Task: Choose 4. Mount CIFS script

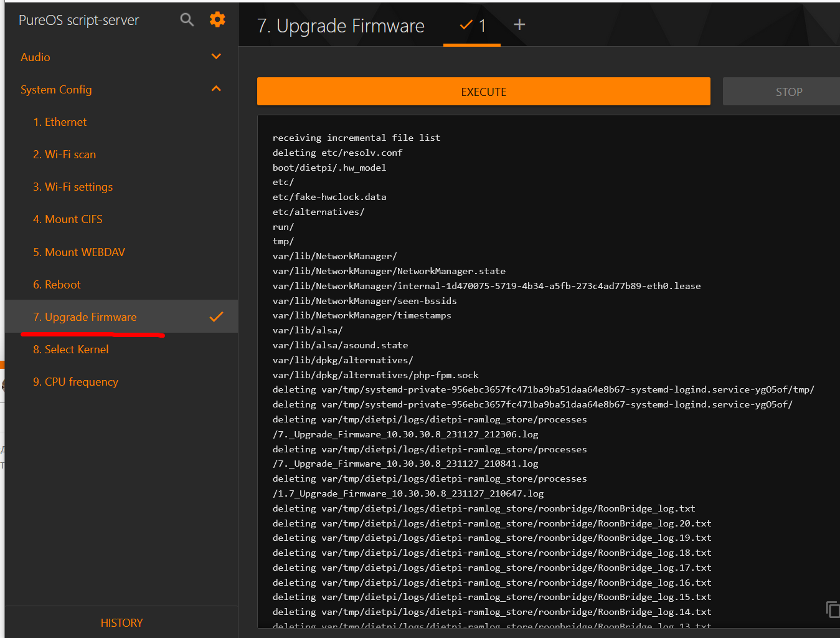Action: point(68,219)
